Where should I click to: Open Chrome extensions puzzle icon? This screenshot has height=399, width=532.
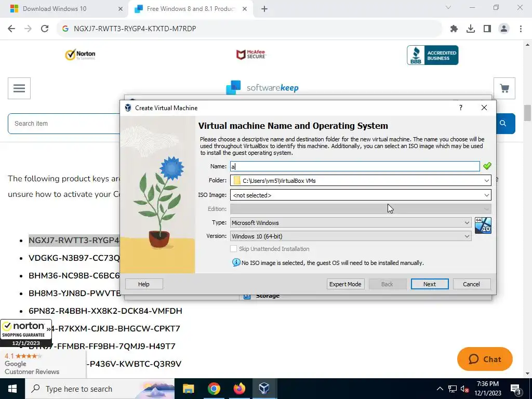454,29
